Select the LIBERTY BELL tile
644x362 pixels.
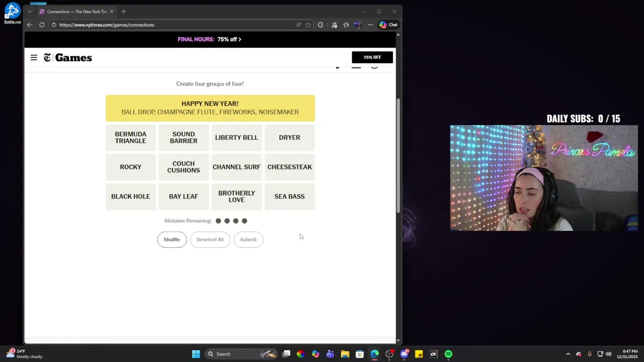(236, 137)
